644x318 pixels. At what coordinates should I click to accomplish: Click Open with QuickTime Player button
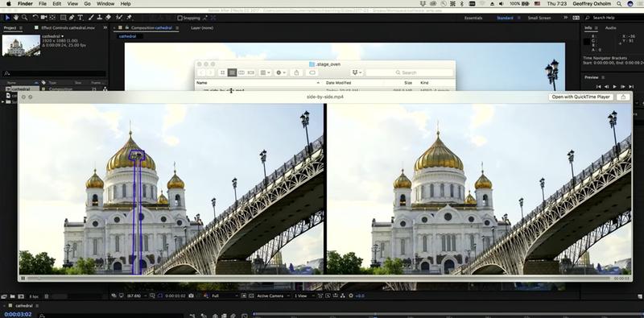click(x=580, y=97)
